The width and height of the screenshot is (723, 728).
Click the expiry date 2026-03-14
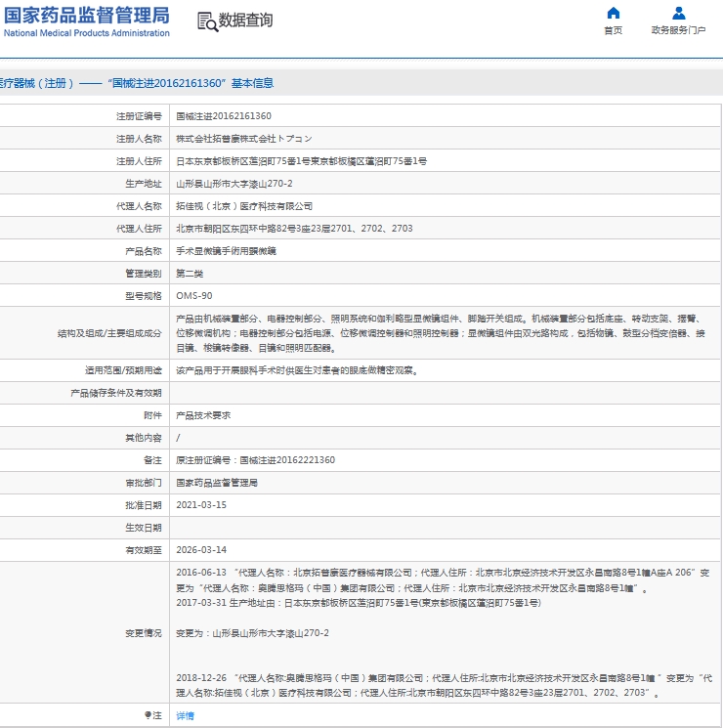(x=200, y=550)
